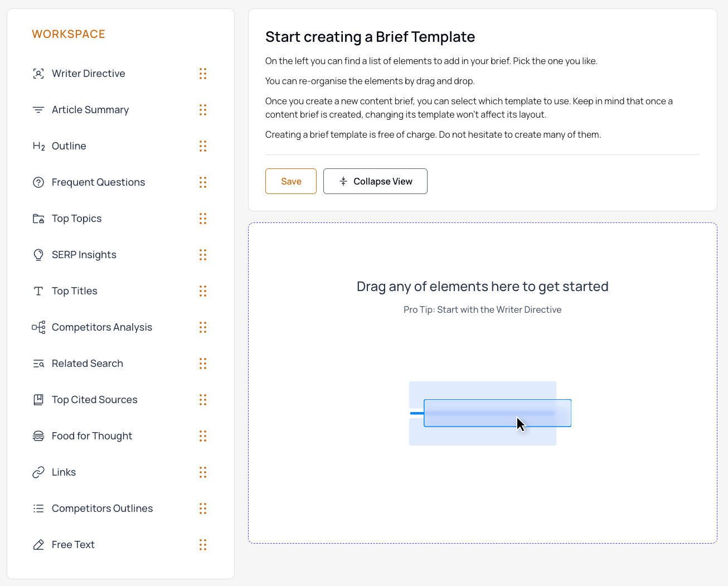Viewport: 728px width, 586px height.
Task: Select the Writer Directive person icon
Action: click(x=38, y=73)
